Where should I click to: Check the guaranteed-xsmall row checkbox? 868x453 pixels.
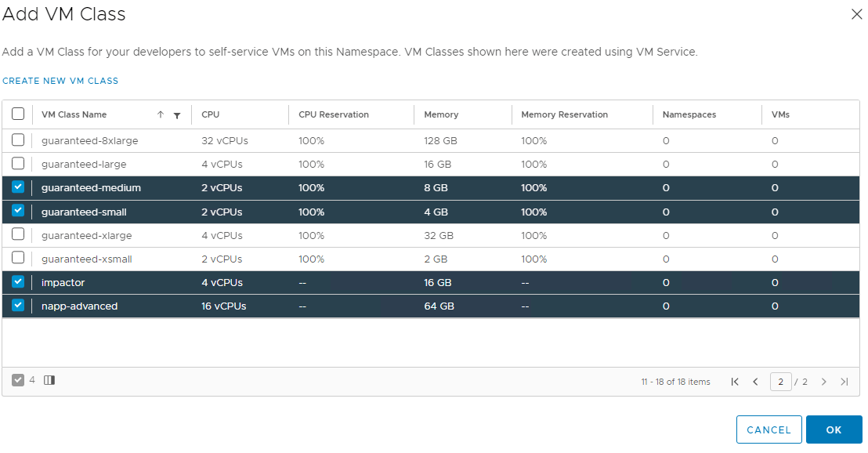[x=18, y=258]
